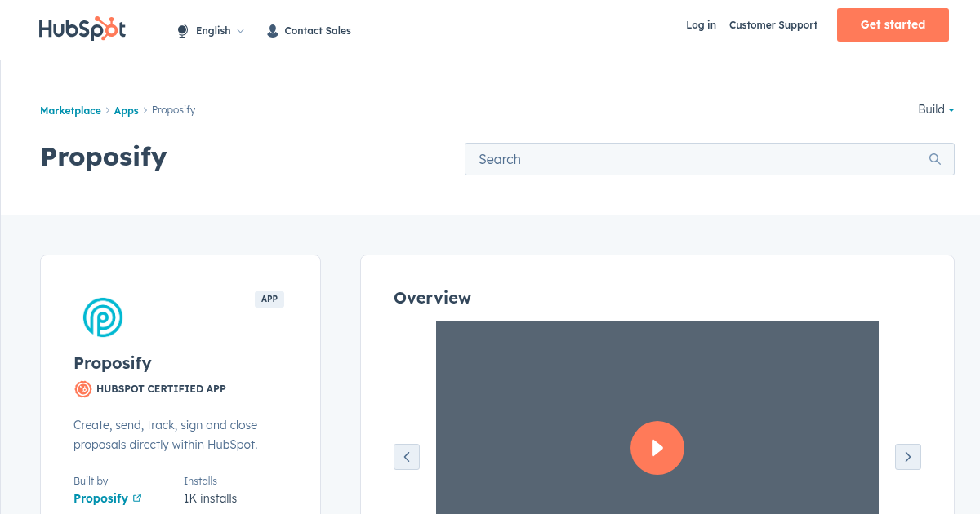Click the next carousel arrow

point(908,457)
